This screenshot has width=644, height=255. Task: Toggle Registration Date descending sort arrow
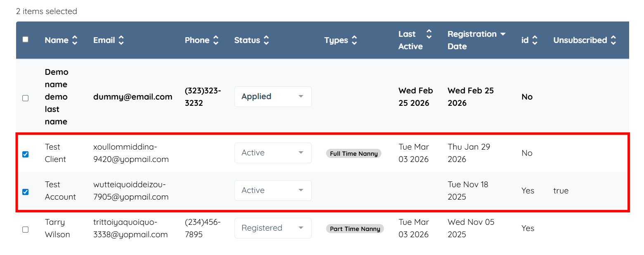coord(503,34)
